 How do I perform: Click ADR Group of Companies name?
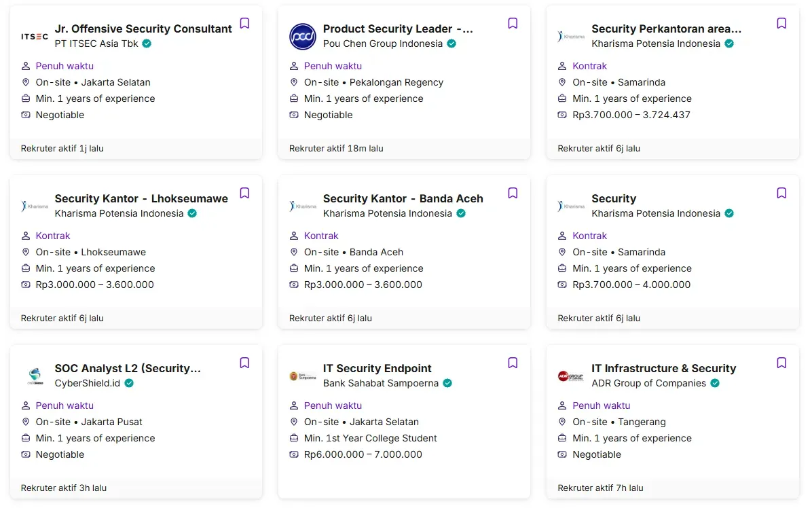648,383
